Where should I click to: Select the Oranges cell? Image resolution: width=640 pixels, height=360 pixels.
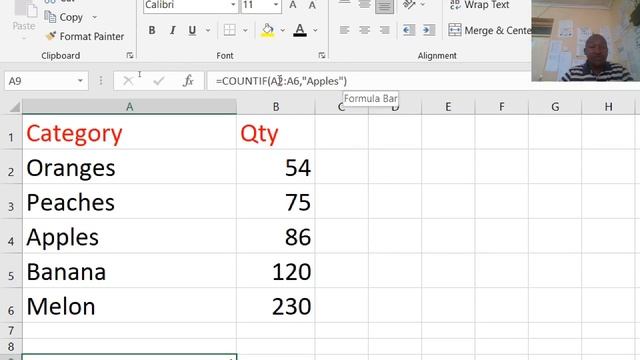click(x=129, y=167)
